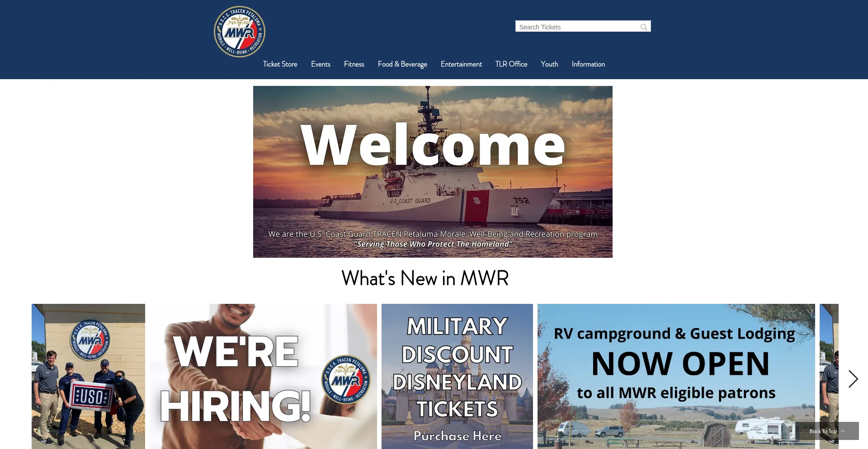Open the Ticket Store menu
The height and width of the screenshot is (449, 868).
(280, 64)
